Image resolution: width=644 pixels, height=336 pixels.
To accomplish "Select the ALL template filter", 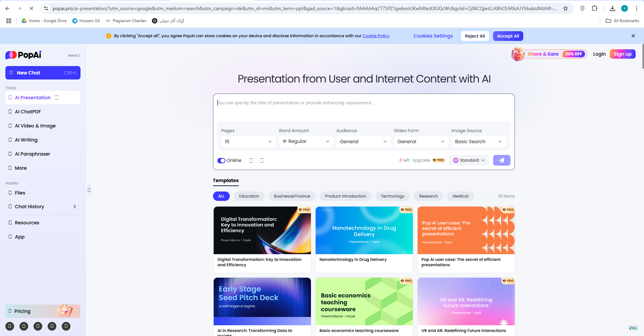I will pyautogui.click(x=221, y=196).
